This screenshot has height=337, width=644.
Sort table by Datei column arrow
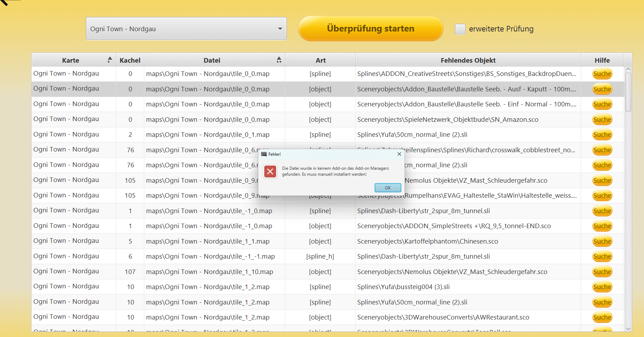tap(279, 60)
